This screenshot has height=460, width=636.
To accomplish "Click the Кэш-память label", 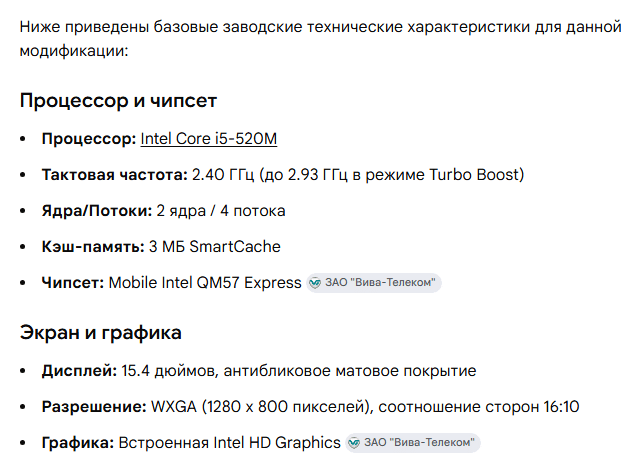I will coord(93,247).
